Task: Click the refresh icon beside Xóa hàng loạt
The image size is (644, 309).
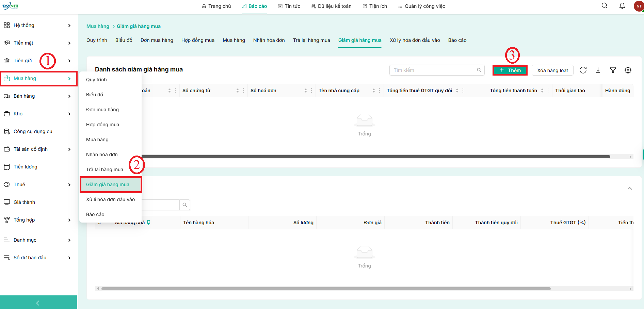Action: [583, 70]
